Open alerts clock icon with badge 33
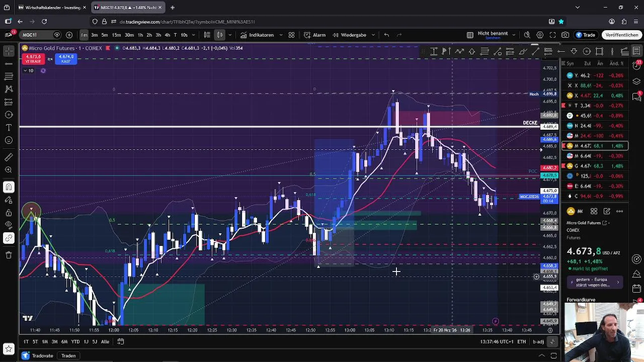Screen dimensions: 644x362 (x=636, y=65)
